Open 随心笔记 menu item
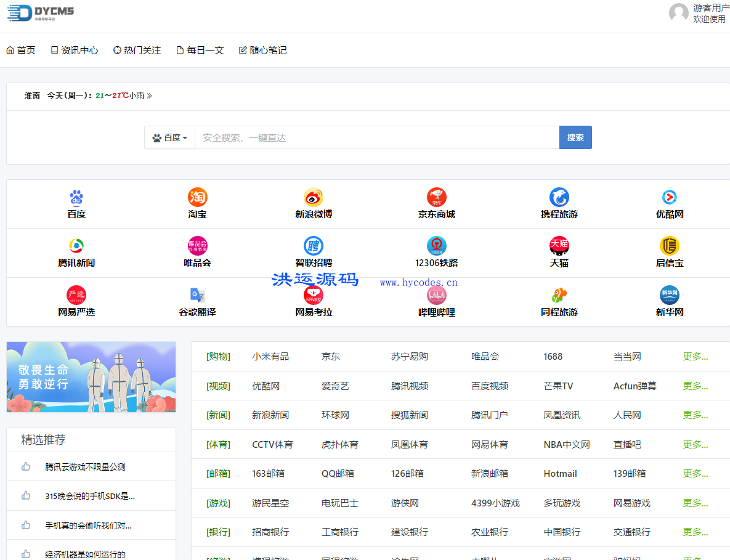 point(263,51)
